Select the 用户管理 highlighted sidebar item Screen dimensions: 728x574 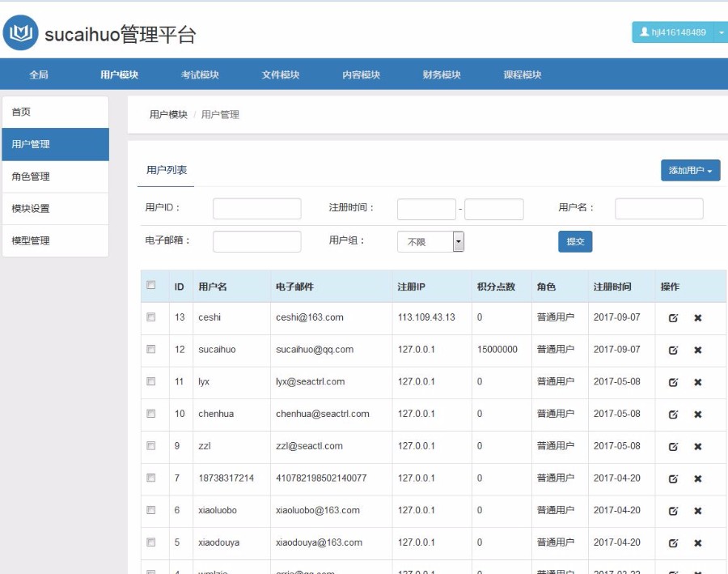click(54, 144)
